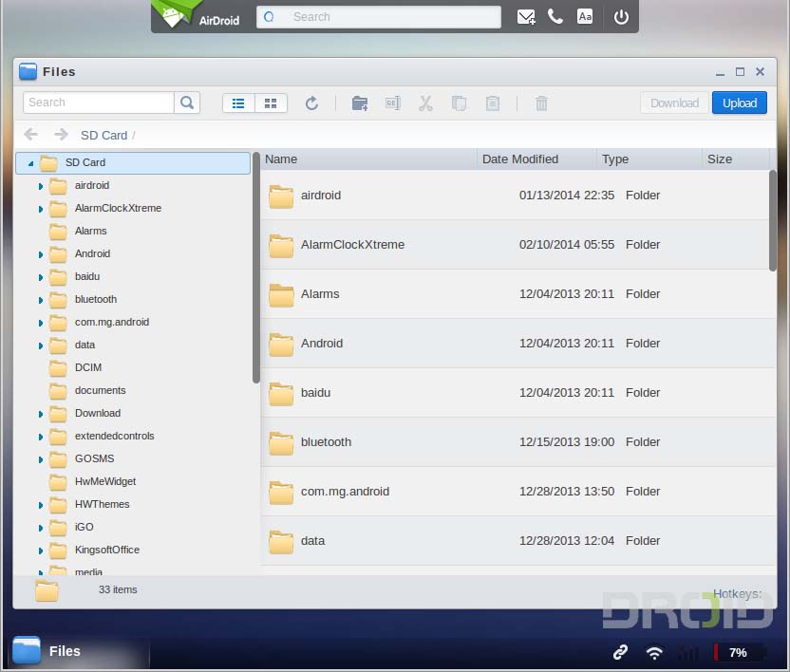This screenshot has width=790, height=672.
Task: Click the blue Upload button
Action: [x=739, y=103]
